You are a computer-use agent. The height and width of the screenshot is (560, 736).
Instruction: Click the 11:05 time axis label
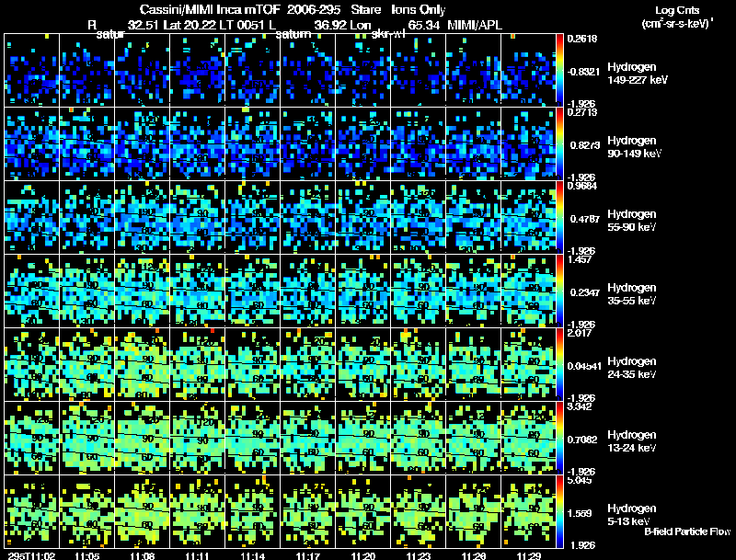[x=86, y=555]
